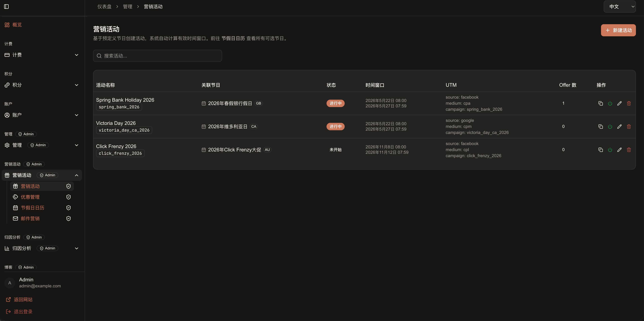
Task: Click 退出登录 to log out
Action: click(x=19, y=311)
